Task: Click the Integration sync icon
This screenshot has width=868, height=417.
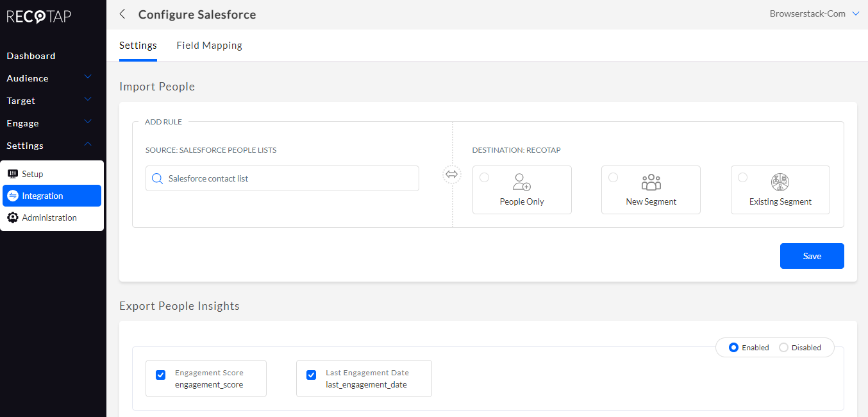Action: point(13,196)
